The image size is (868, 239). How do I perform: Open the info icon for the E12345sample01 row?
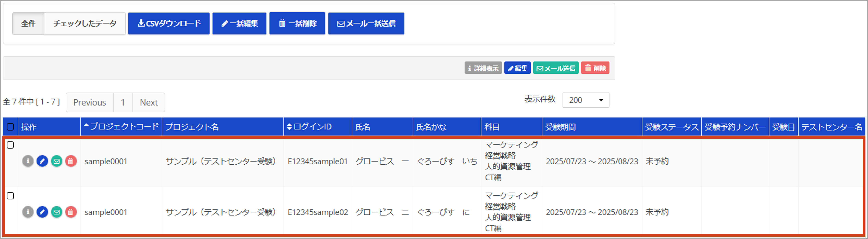click(x=28, y=161)
